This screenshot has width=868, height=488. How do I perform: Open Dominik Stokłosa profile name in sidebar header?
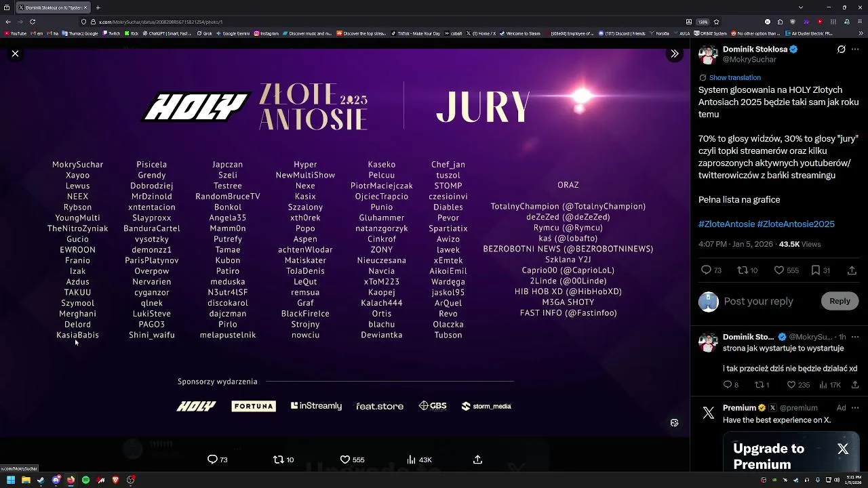[755, 49]
